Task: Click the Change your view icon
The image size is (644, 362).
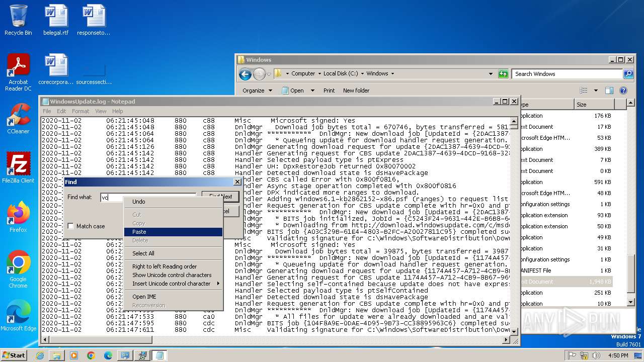Action: click(584, 90)
